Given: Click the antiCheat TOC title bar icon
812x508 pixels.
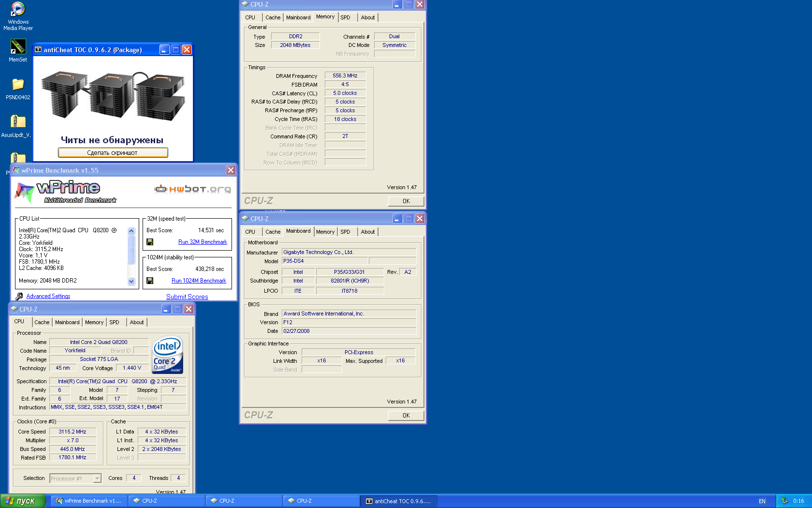Looking at the screenshot, I should point(38,50).
